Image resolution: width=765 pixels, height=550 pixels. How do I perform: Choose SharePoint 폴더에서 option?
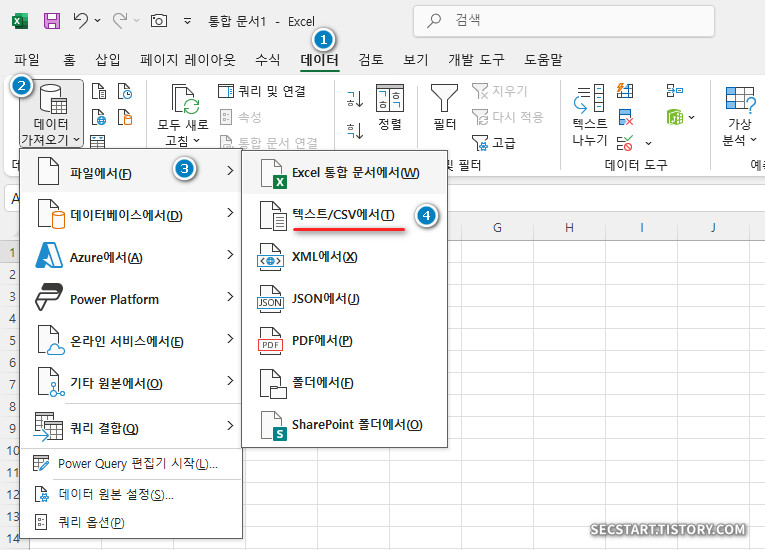(x=344, y=425)
